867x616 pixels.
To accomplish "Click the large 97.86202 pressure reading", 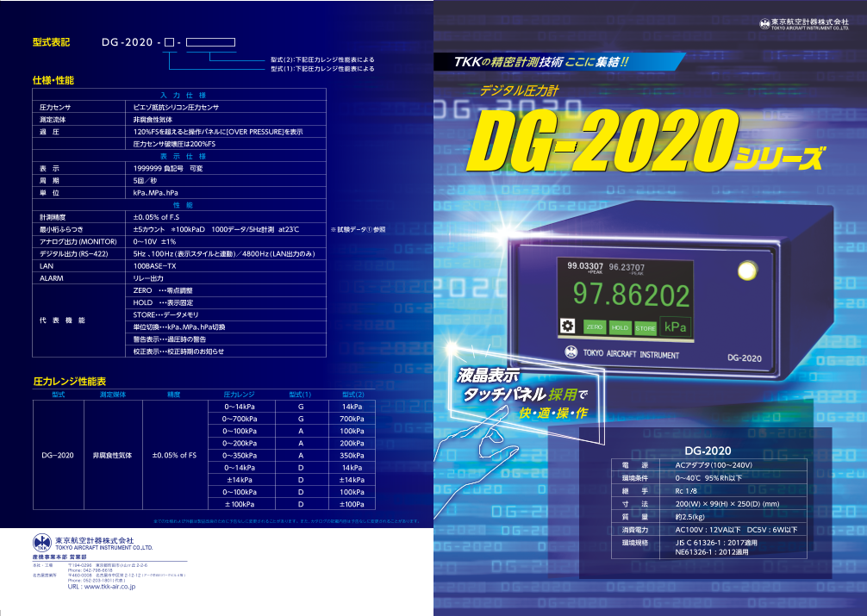I will pyautogui.click(x=633, y=296).
